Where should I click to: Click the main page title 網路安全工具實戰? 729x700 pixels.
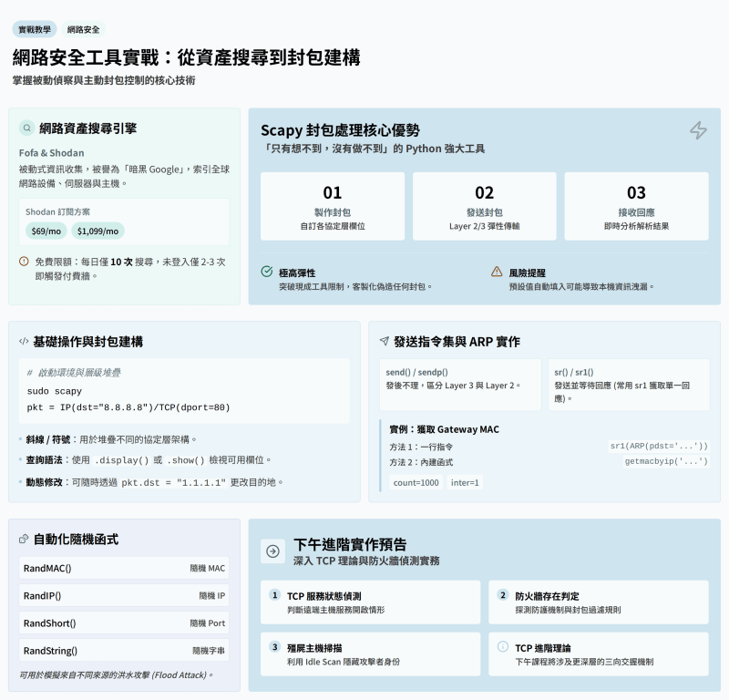[186, 57]
